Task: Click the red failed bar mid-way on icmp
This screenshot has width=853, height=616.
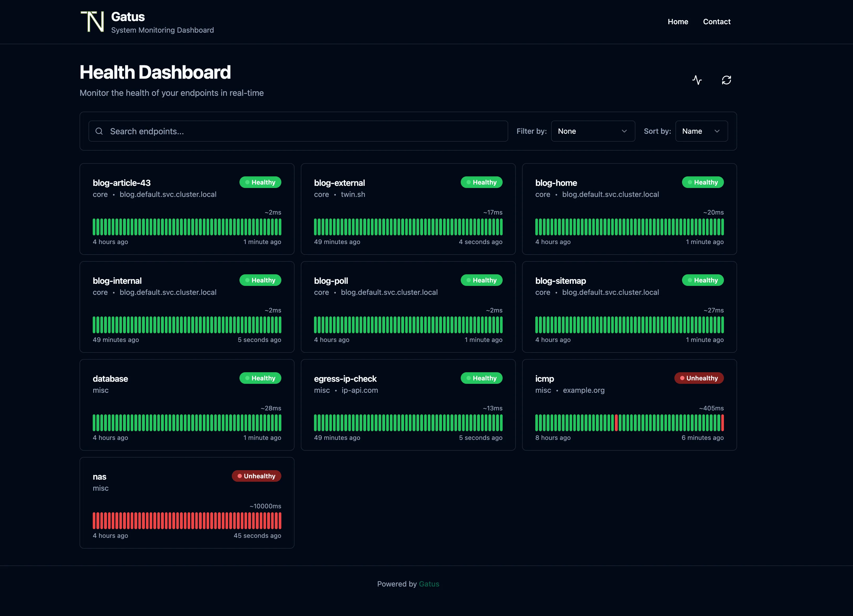Action: [x=616, y=423]
